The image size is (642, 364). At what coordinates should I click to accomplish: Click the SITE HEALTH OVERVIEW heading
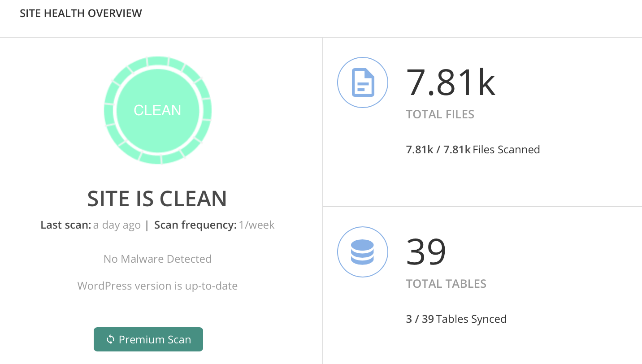click(81, 13)
